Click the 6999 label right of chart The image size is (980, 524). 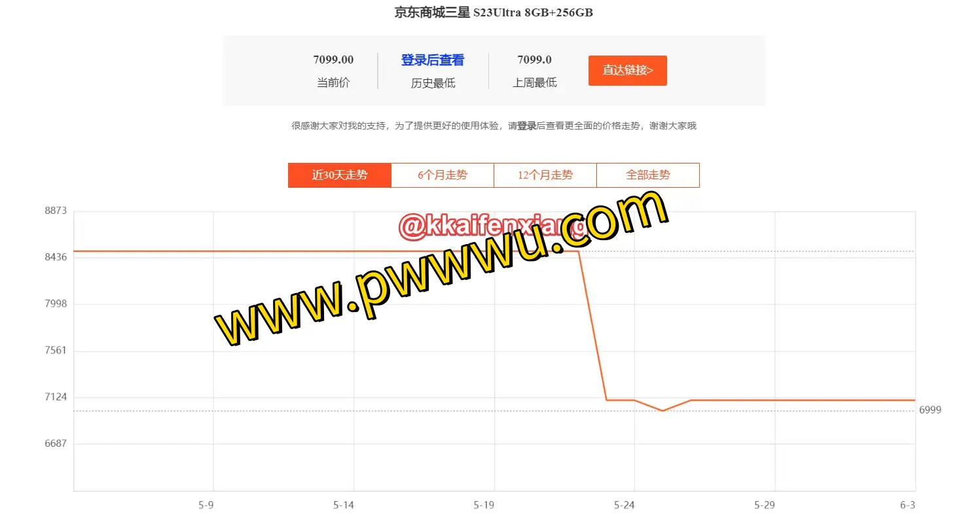coord(930,410)
